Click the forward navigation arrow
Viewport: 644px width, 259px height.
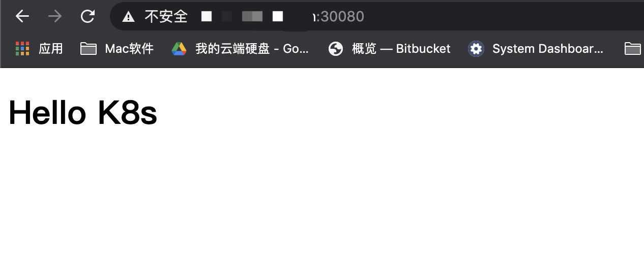coord(54,16)
